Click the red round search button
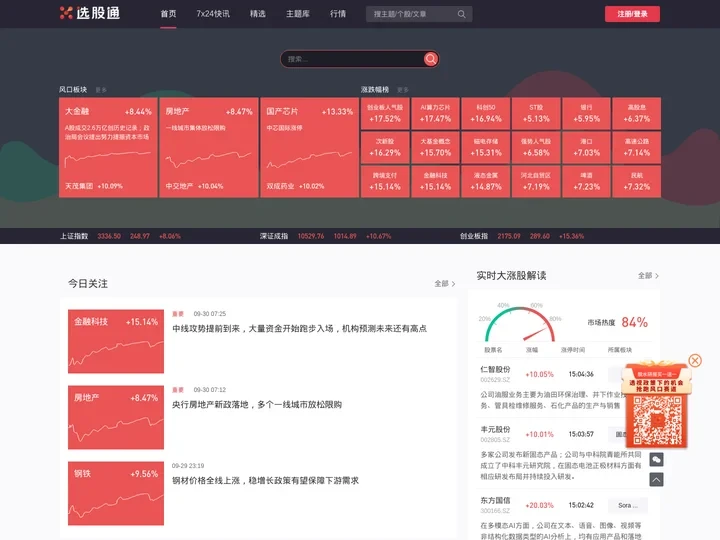The height and width of the screenshot is (540, 720). click(x=431, y=59)
